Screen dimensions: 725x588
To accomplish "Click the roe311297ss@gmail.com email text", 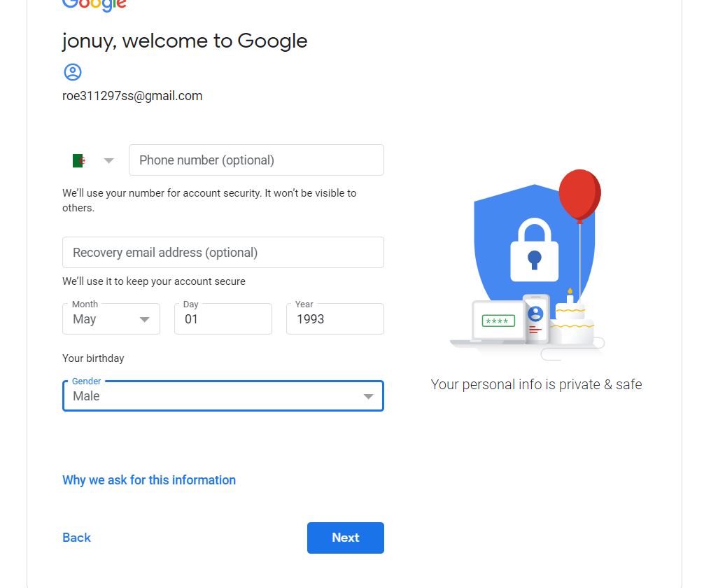I will pos(132,96).
